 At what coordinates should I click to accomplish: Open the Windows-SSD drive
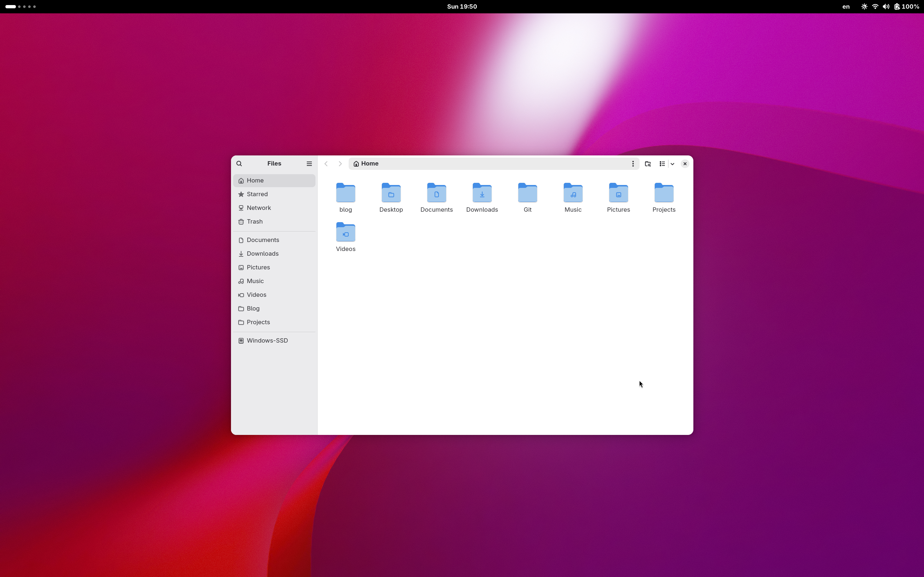[x=267, y=340]
